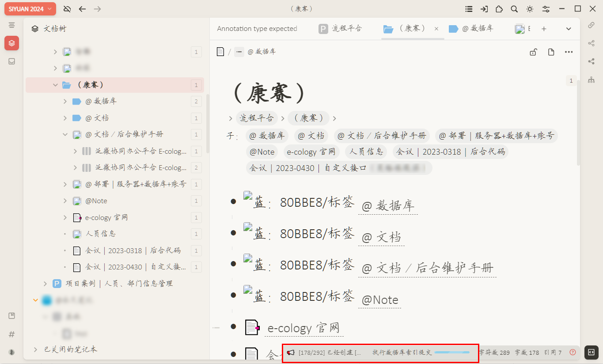The image size is (603, 364).
Task: Open the editor more options ellipsis menu
Action: coord(569,52)
